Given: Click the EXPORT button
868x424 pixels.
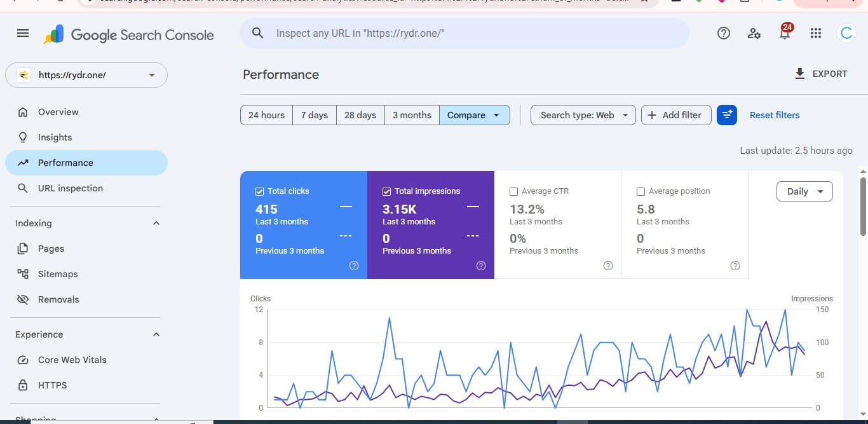Looking at the screenshot, I should click(x=820, y=74).
